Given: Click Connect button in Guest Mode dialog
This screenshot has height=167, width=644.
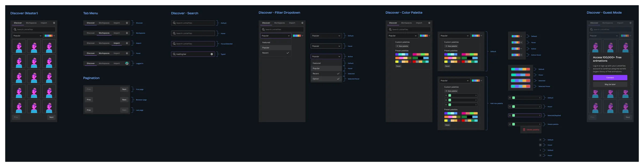Looking at the screenshot, I should [x=610, y=78].
